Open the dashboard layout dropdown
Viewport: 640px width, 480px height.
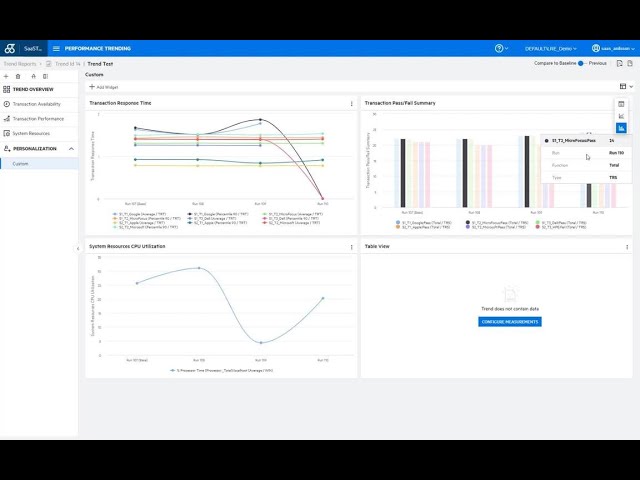(626, 87)
